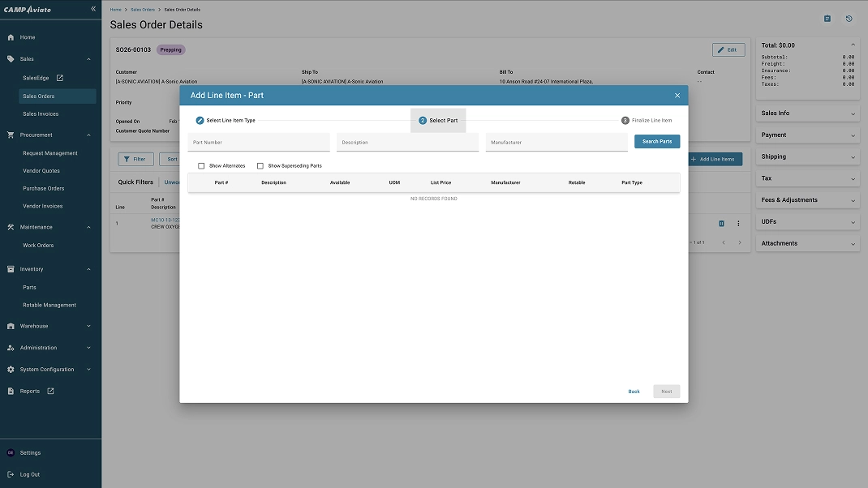This screenshot has width=868, height=488.
Task: Close the Add Line Item dialog
Action: pos(677,95)
